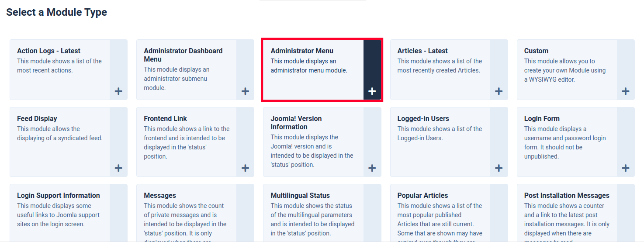Viewport: 644px width, 242px height.
Task: Click plus icon on Frontend Link card
Action: [245, 168]
